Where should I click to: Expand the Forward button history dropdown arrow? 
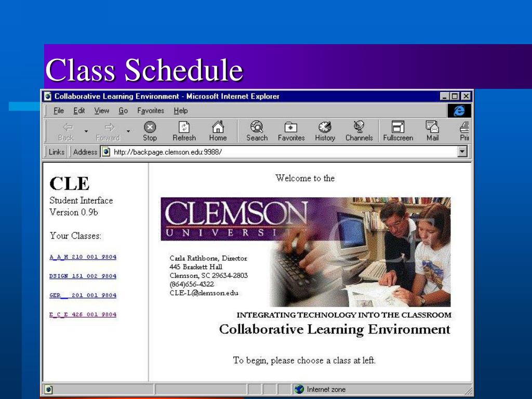point(128,131)
